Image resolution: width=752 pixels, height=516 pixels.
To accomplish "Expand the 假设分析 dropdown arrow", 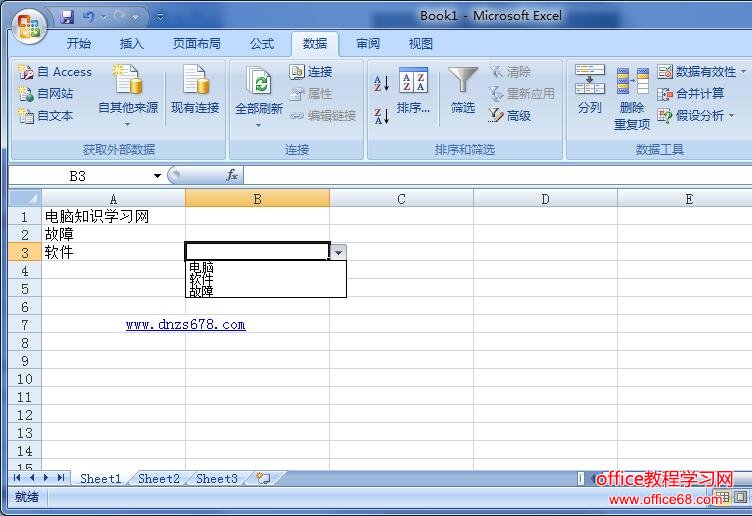I will coord(731,116).
